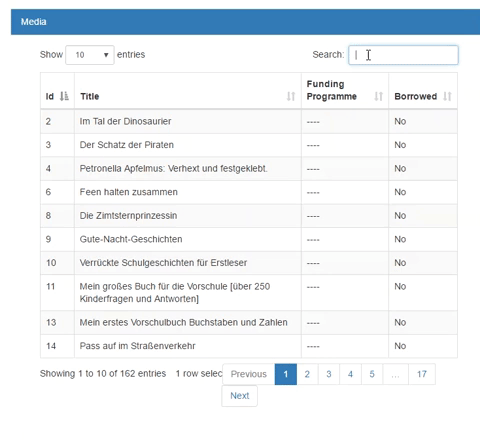
Task: Click the Next pagination button
Action: pyautogui.click(x=240, y=396)
